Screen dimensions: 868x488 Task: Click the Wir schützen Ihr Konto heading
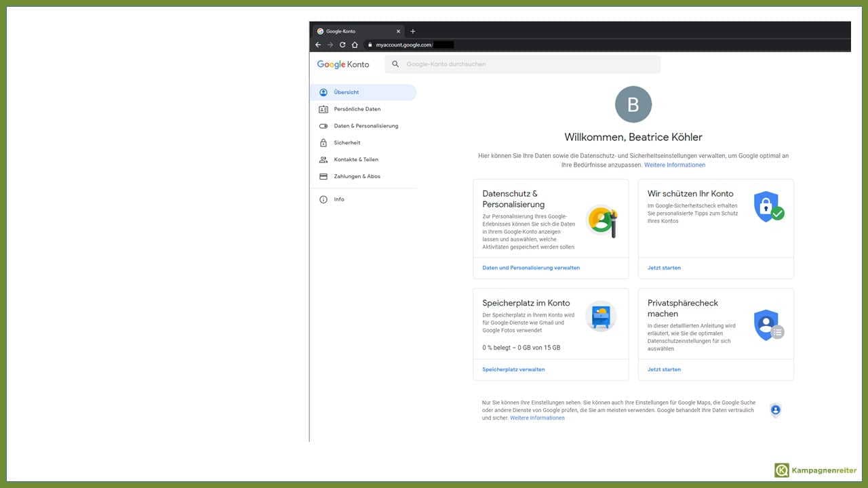(x=690, y=194)
